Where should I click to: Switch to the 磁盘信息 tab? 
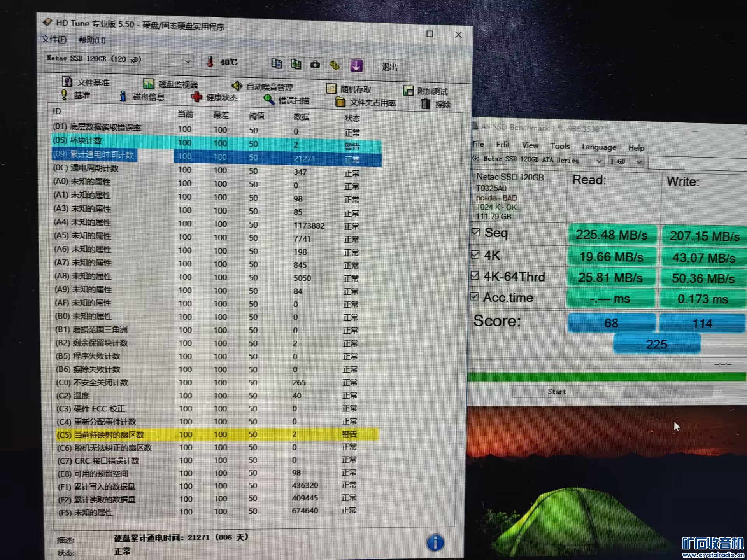(142, 96)
